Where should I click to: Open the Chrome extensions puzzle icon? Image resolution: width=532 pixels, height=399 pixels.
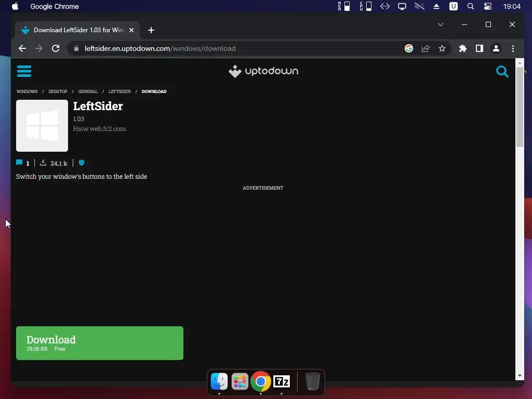[463, 48]
